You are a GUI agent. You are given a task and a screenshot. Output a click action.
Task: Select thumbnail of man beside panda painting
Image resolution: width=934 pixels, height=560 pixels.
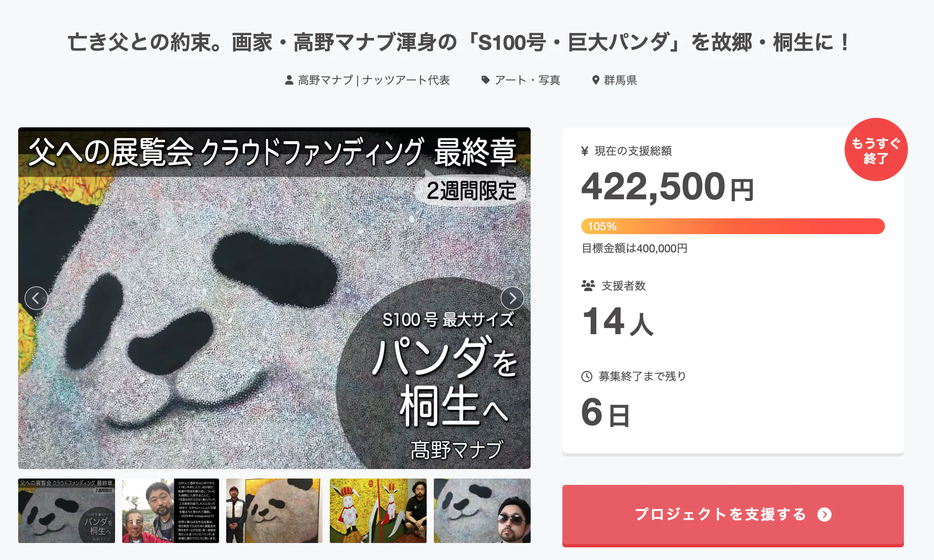click(x=274, y=511)
